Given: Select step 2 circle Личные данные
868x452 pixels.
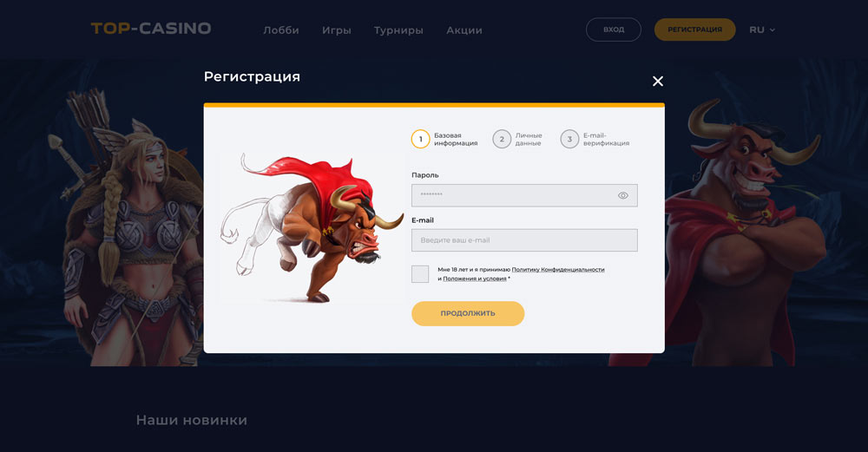Looking at the screenshot, I should pos(502,139).
